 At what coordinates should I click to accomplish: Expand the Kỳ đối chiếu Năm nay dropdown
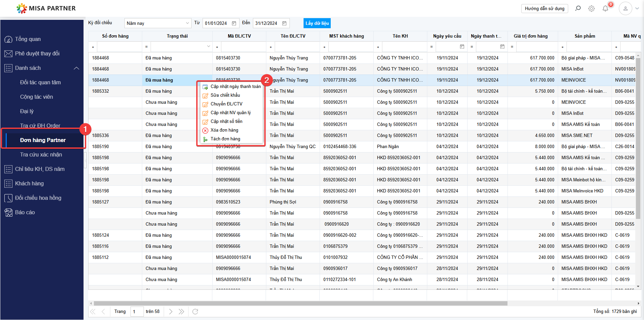(187, 23)
